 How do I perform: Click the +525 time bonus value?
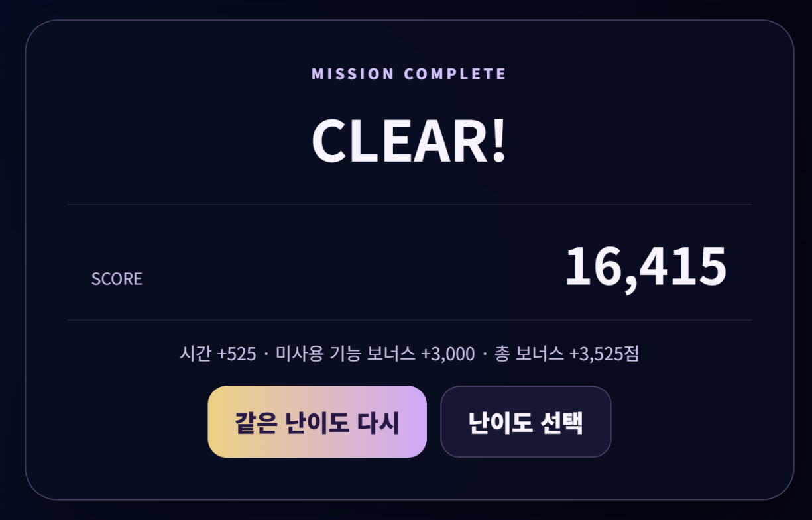point(237,354)
